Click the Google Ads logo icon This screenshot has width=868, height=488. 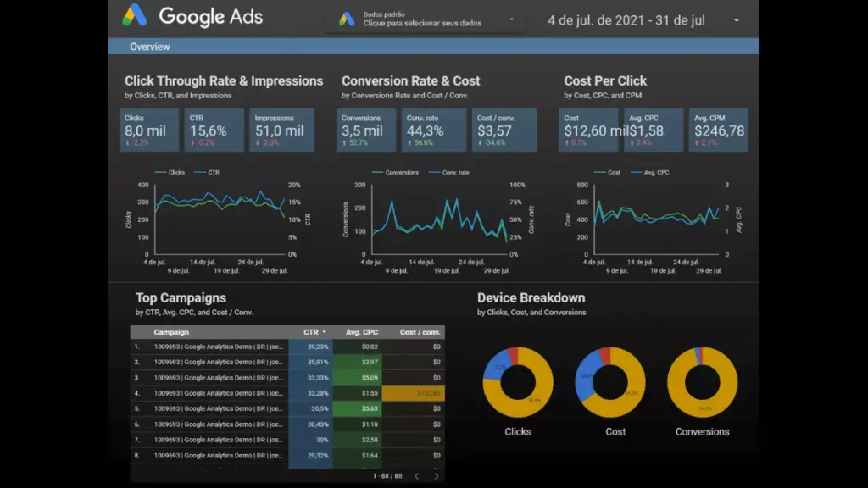[x=135, y=15]
